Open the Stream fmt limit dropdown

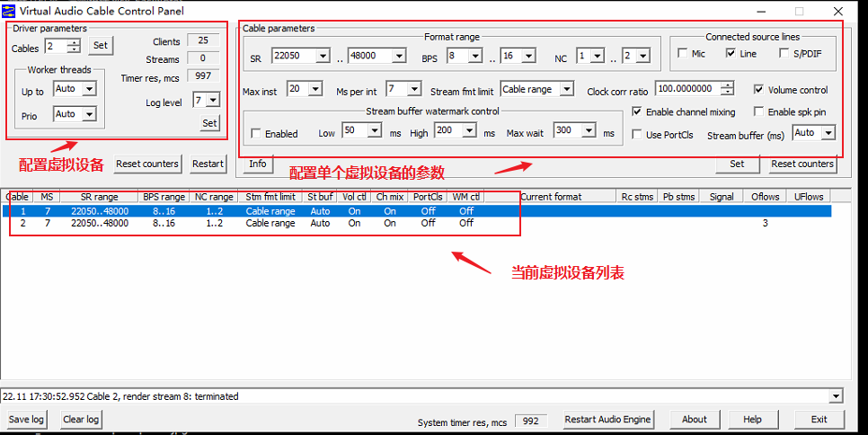[x=566, y=89]
